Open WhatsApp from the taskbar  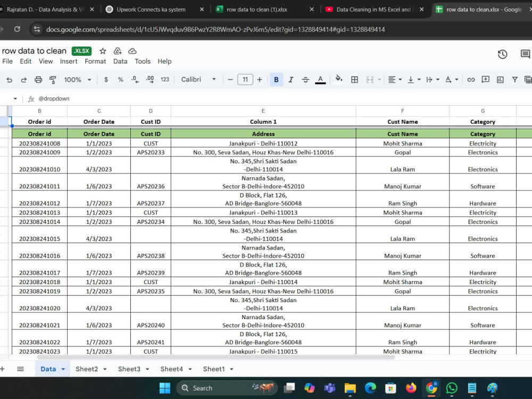(452, 388)
